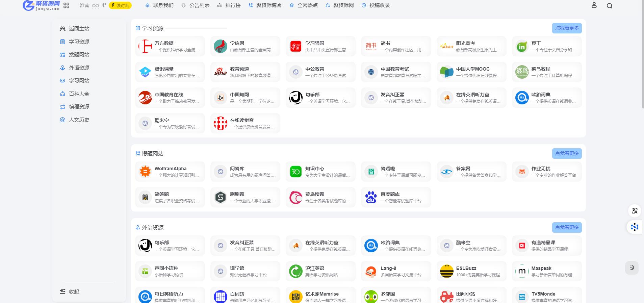Open the 作业无忧 card
Viewport: 644px width, 303px height.
point(547,172)
